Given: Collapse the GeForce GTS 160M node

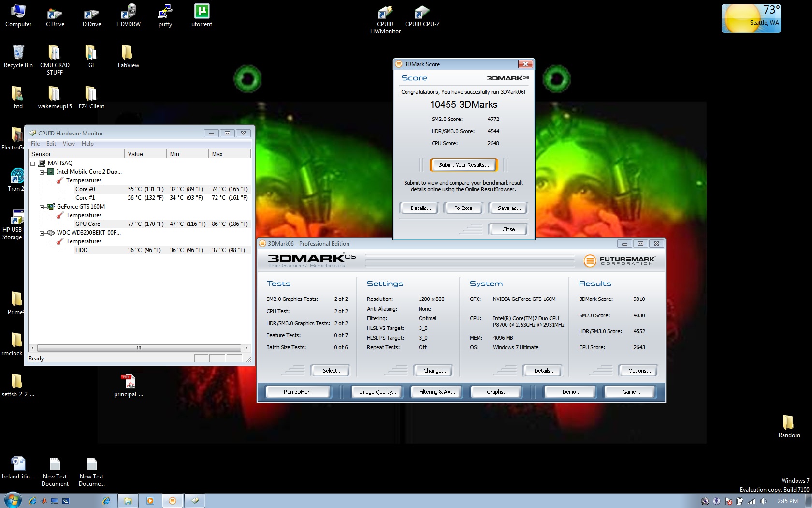Looking at the screenshot, I should pos(42,207).
